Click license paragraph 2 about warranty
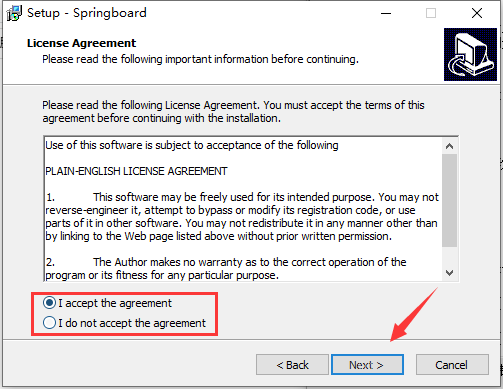Screen dimensions: 503x389 tap(226, 269)
